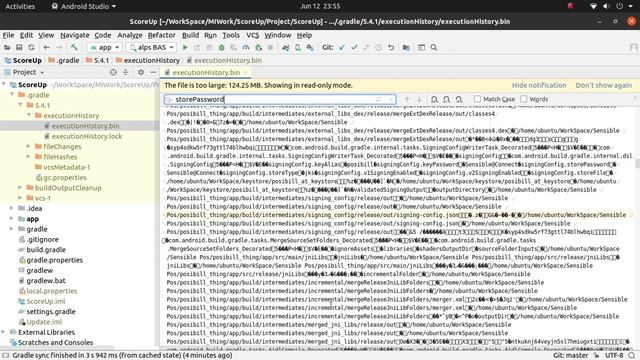
Task: Synchronize files with the refresh icon
Action: [x=31, y=47]
